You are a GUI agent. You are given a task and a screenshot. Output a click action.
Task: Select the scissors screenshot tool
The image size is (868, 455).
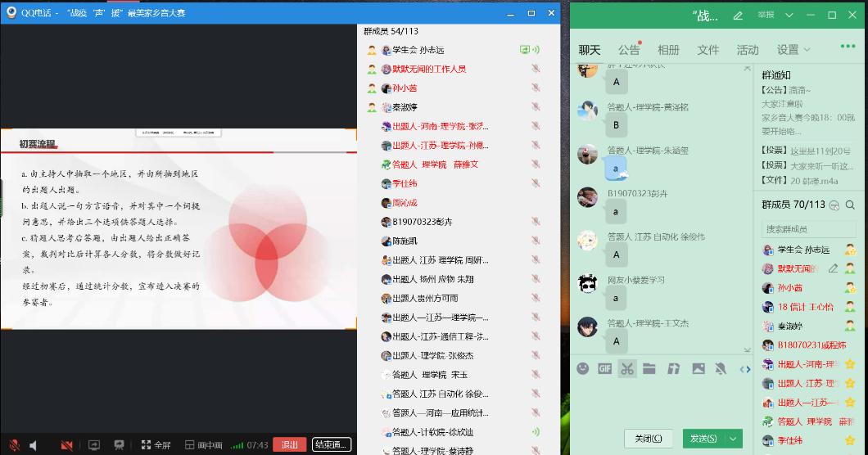[627, 368]
